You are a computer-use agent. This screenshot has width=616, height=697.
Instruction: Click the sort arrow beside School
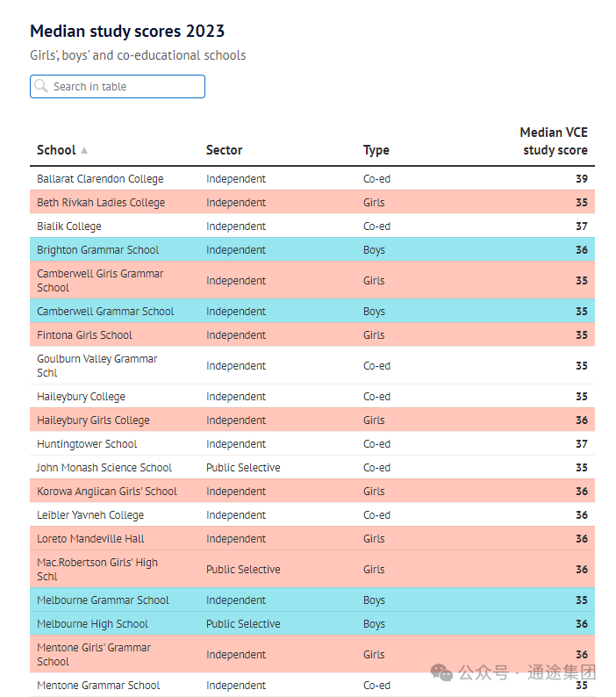click(84, 150)
